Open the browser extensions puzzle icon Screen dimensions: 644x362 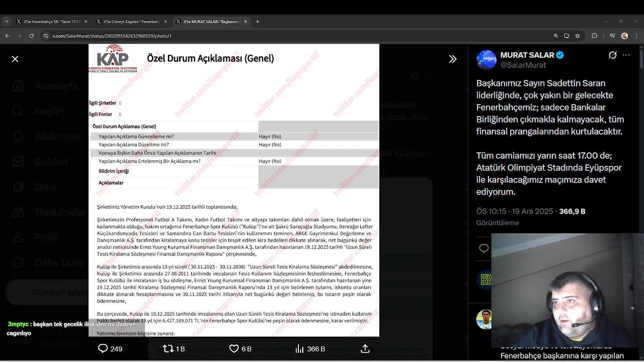click(595, 36)
